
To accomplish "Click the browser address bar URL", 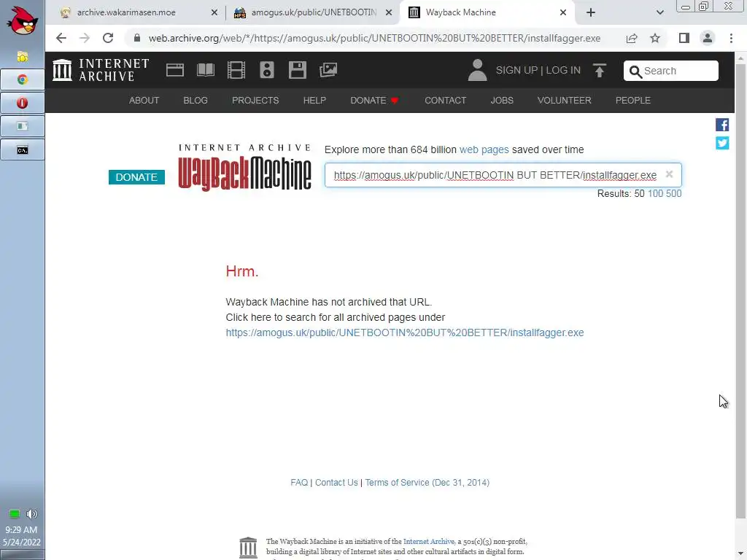I will (x=374, y=38).
